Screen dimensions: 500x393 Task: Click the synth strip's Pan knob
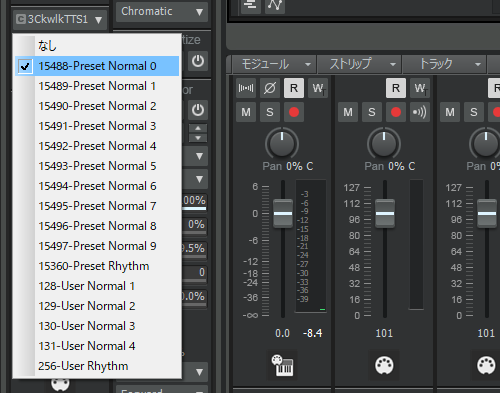(282, 143)
